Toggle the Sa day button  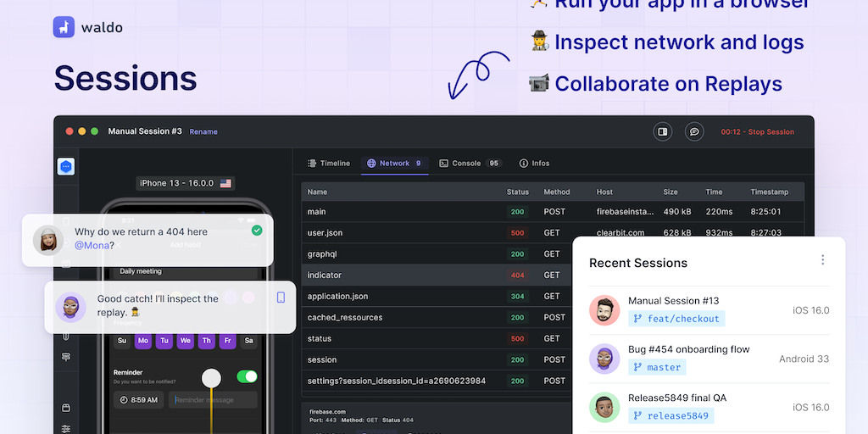(248, 341)
